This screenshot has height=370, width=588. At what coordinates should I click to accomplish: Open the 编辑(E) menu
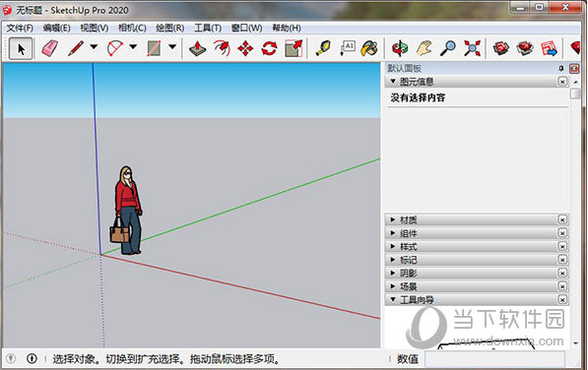[56, 29]
